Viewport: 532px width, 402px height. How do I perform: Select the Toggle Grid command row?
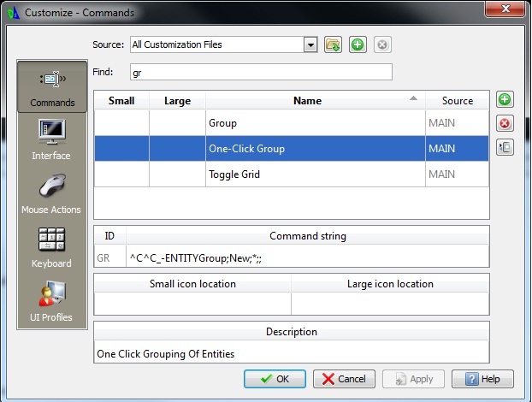pyautogui.click(x=292, y=174)
